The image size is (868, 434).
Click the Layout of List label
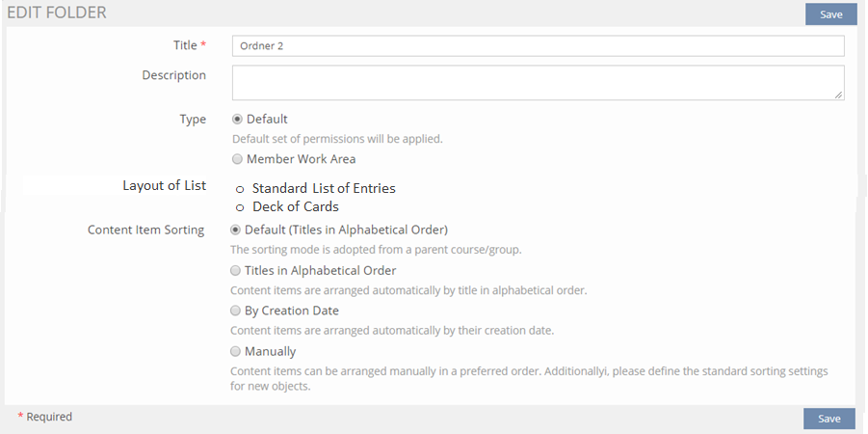coord(164,186)
